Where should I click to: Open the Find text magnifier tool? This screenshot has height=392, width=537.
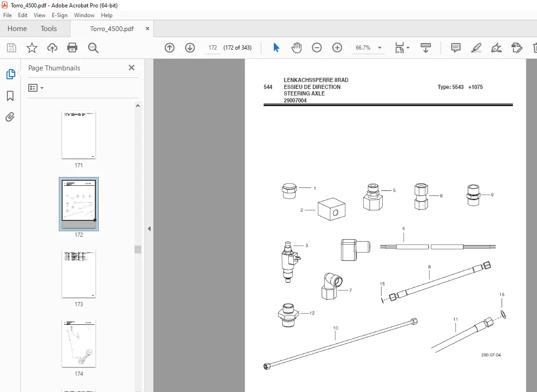(93, 48)
